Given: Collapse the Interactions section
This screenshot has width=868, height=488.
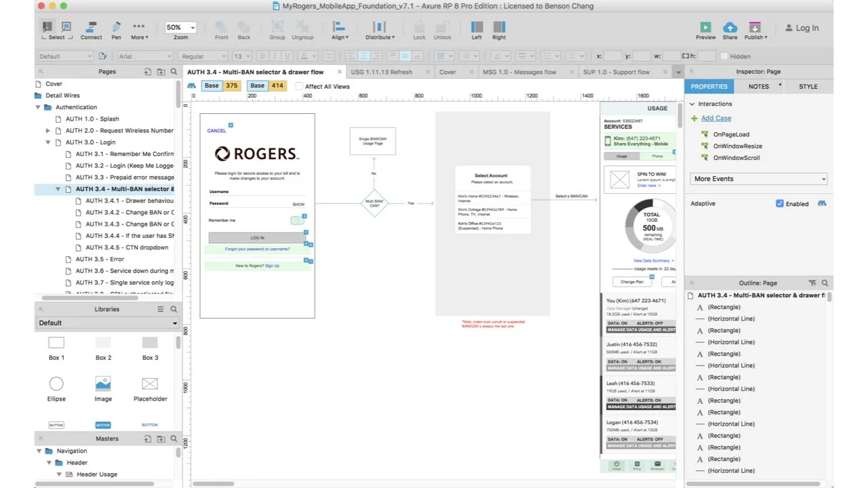Looking at the screenshot, I should (692, 104).
